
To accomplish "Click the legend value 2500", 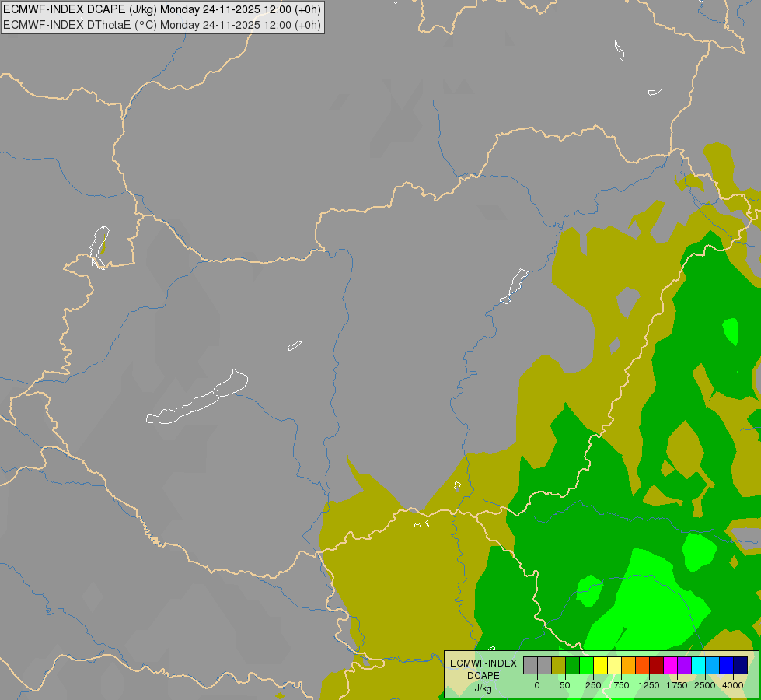I will (705, 685).
